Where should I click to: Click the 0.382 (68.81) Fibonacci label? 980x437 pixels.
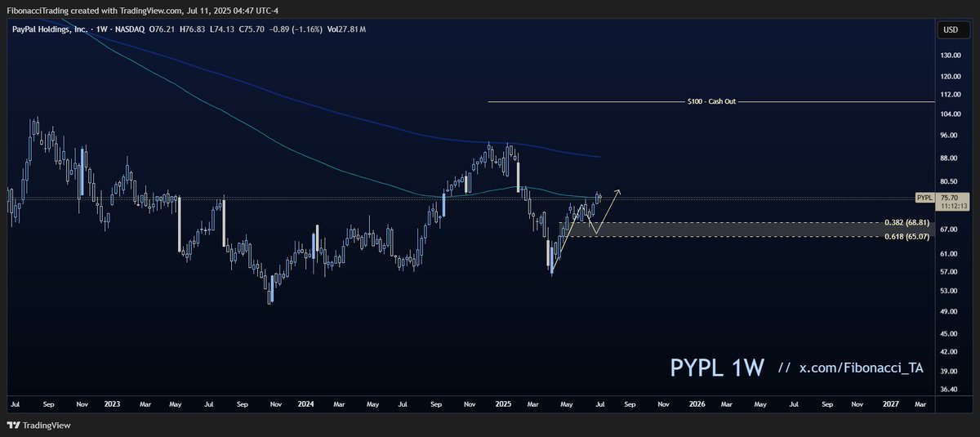[907, 222]
